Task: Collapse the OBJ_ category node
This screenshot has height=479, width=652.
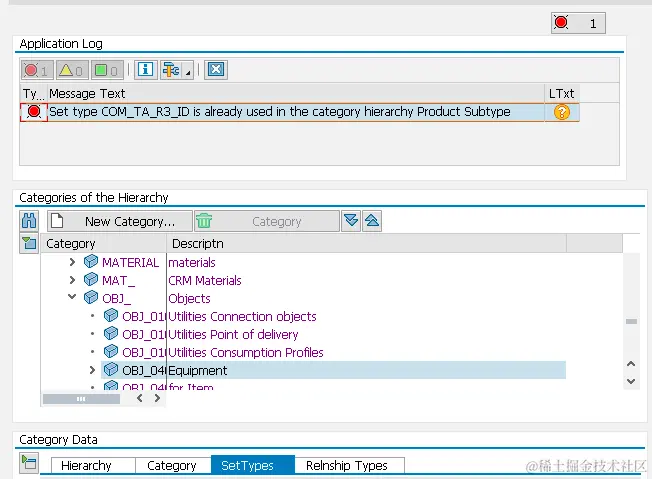Action: [x=72, y=297]
